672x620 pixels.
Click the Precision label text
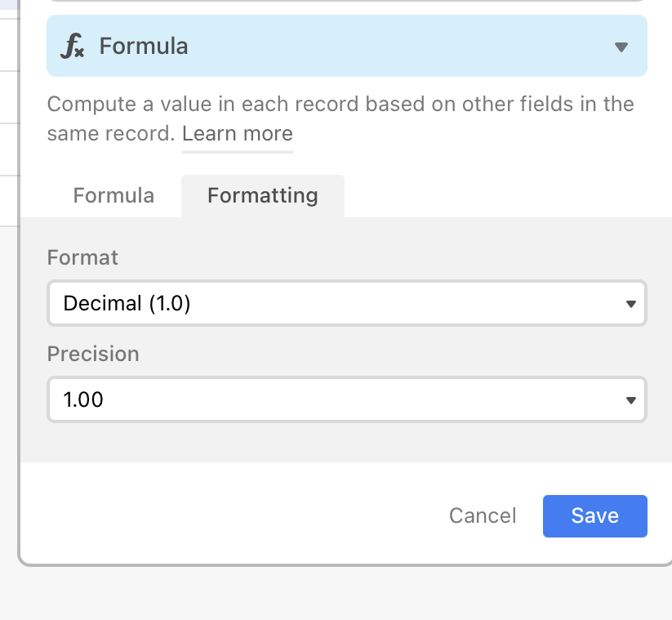[93, 355]
